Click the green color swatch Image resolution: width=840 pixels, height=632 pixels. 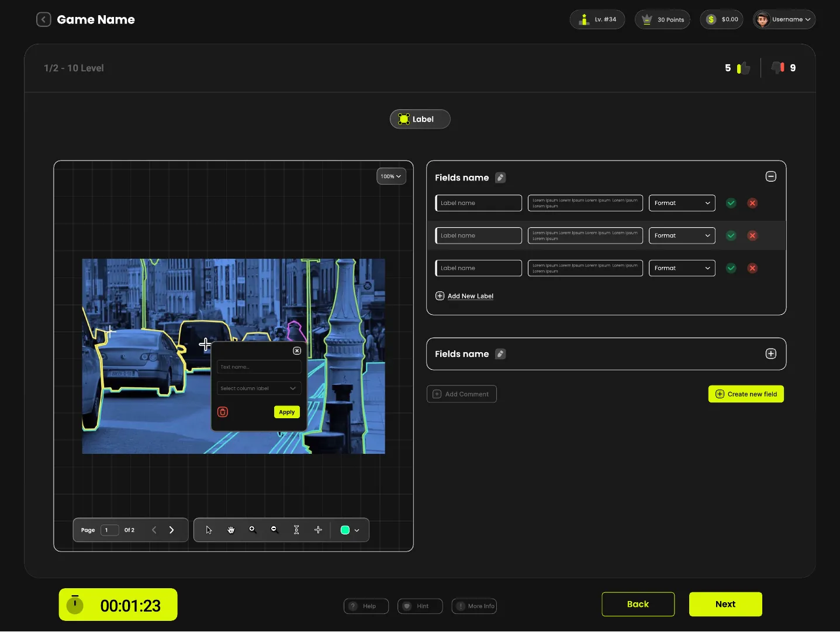pos(345,530)
